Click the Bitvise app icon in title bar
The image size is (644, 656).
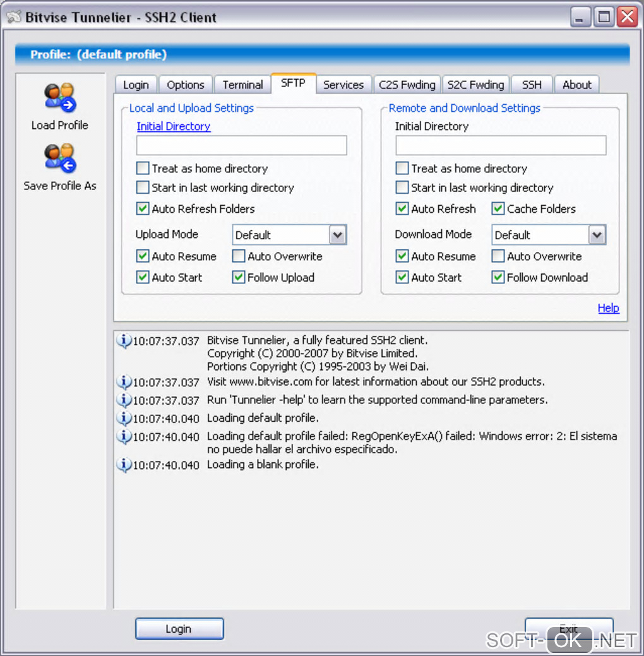(x=14, y=17)
